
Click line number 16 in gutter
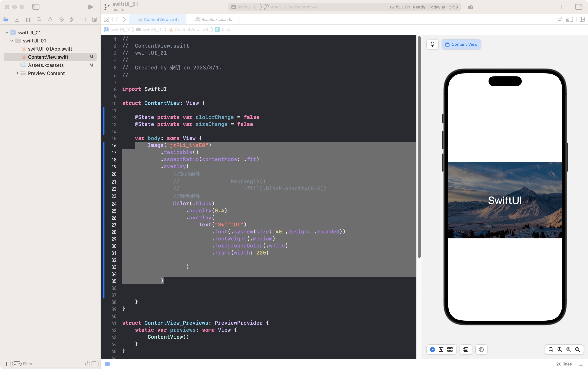coord(114,146)
